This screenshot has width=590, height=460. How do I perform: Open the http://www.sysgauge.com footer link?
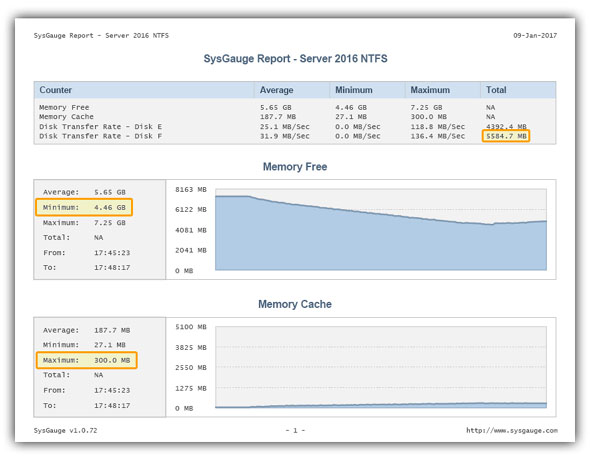512,430
